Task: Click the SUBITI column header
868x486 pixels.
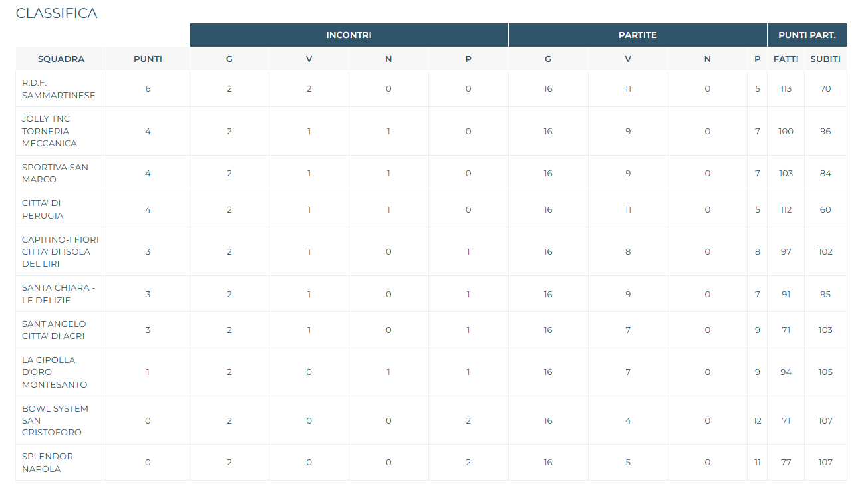Action: point(825,59)
